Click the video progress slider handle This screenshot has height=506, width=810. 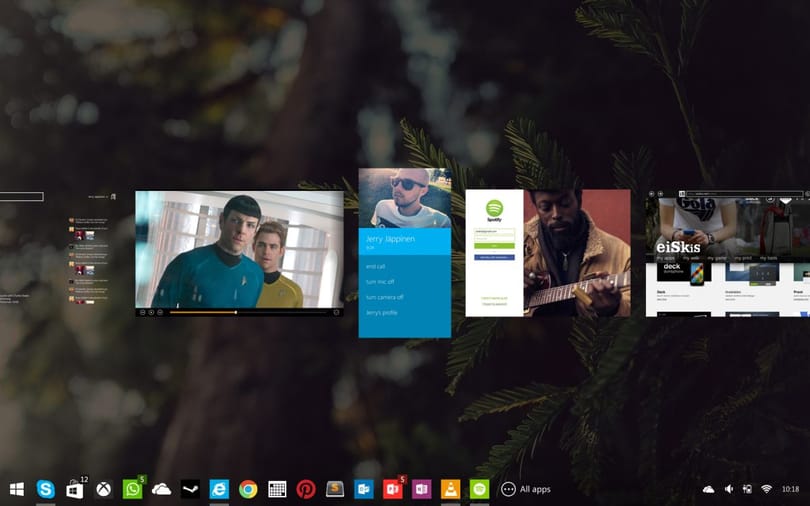(236, 312)
